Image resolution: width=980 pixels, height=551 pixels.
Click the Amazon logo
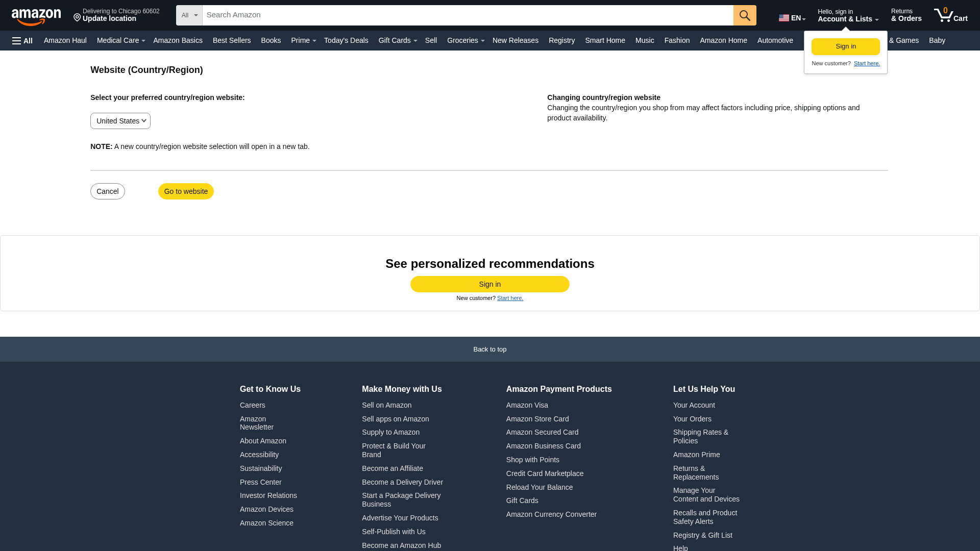coord(36,17)
